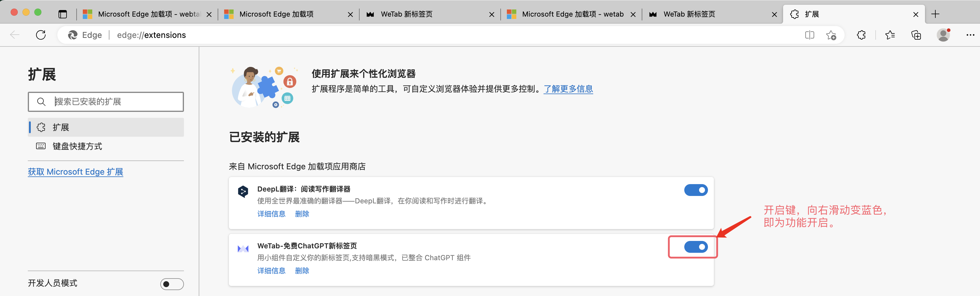This screenshot has width=980, height=296.
Task: Add this page to favorites star
Action: tap(831, 35)
